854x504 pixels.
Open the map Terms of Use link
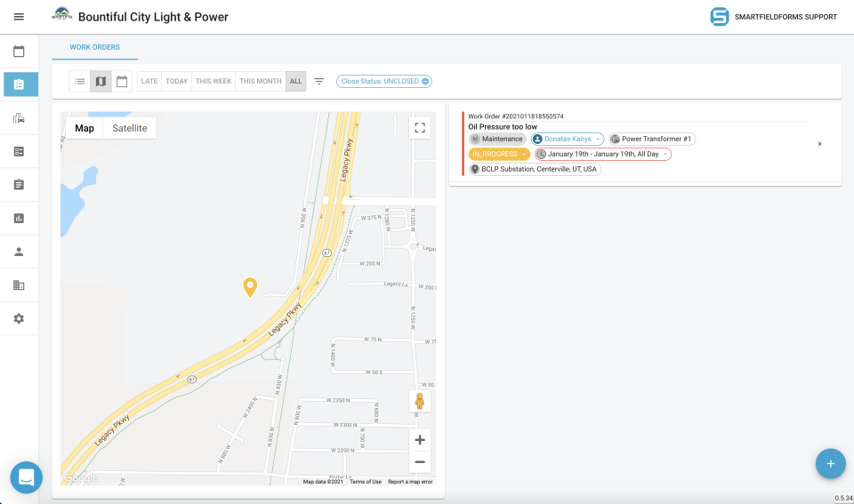pyautogui.click(x=366, y=482)
